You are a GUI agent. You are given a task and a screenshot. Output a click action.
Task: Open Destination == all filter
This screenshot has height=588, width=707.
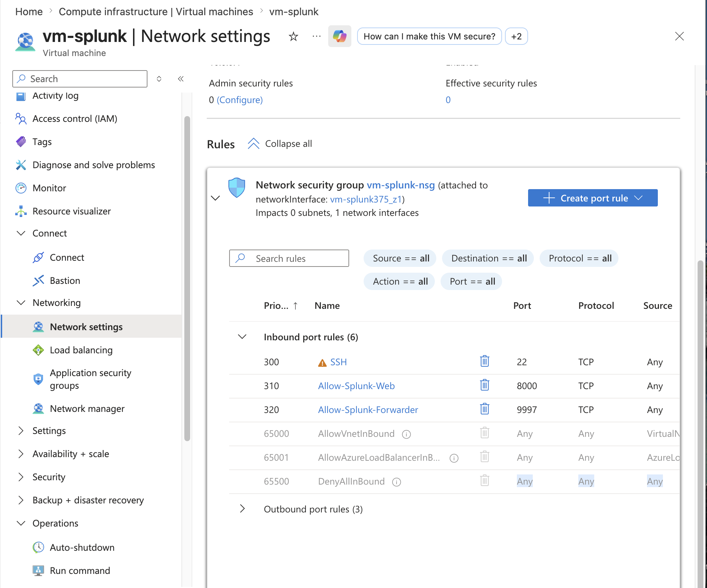pos(488,258)
